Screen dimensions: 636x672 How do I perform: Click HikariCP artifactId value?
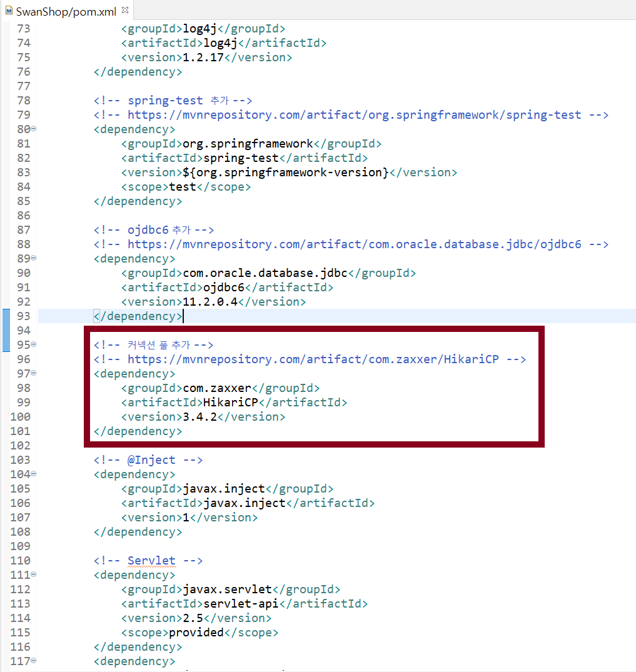[231, 403]
